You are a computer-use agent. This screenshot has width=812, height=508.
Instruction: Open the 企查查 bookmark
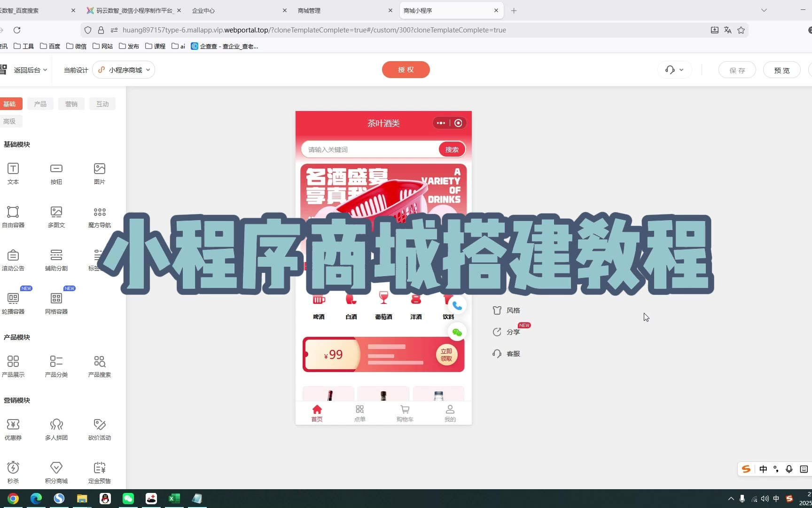point(225,46)
